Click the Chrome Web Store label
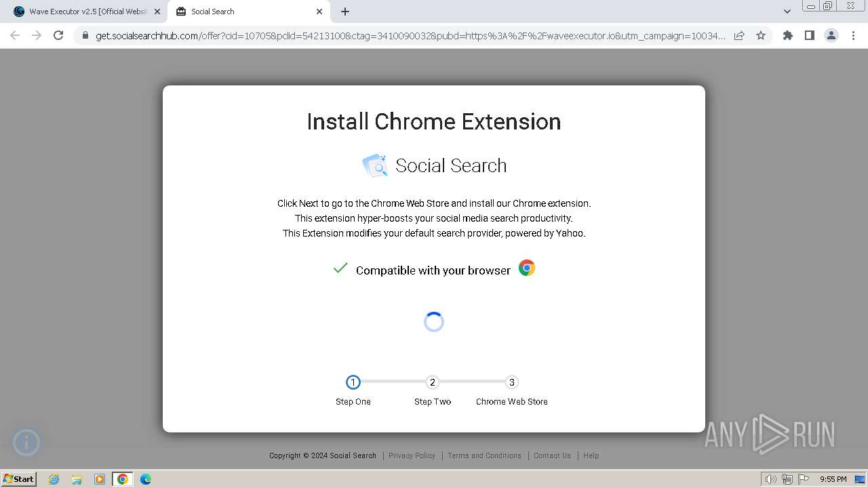 [x=512, y=401]
